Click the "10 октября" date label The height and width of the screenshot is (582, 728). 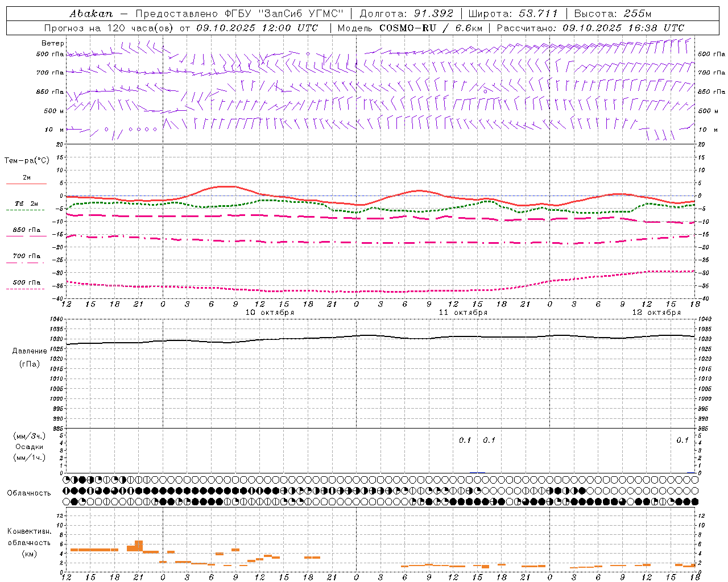[270, 313]
